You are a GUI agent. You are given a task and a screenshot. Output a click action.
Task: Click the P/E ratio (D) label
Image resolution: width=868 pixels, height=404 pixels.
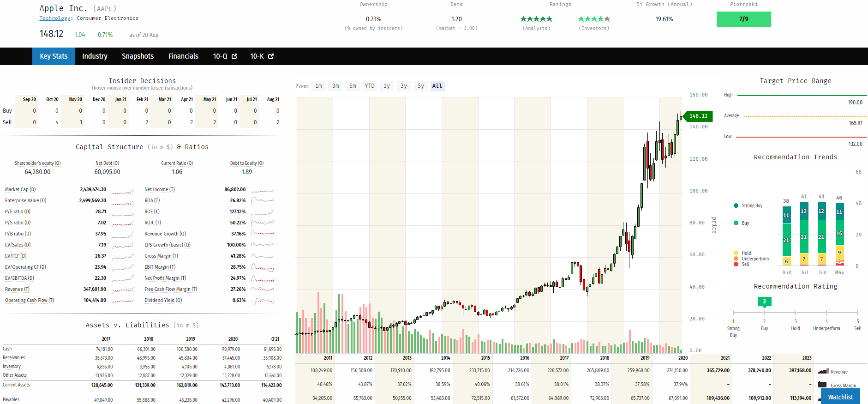pos(18,212)
